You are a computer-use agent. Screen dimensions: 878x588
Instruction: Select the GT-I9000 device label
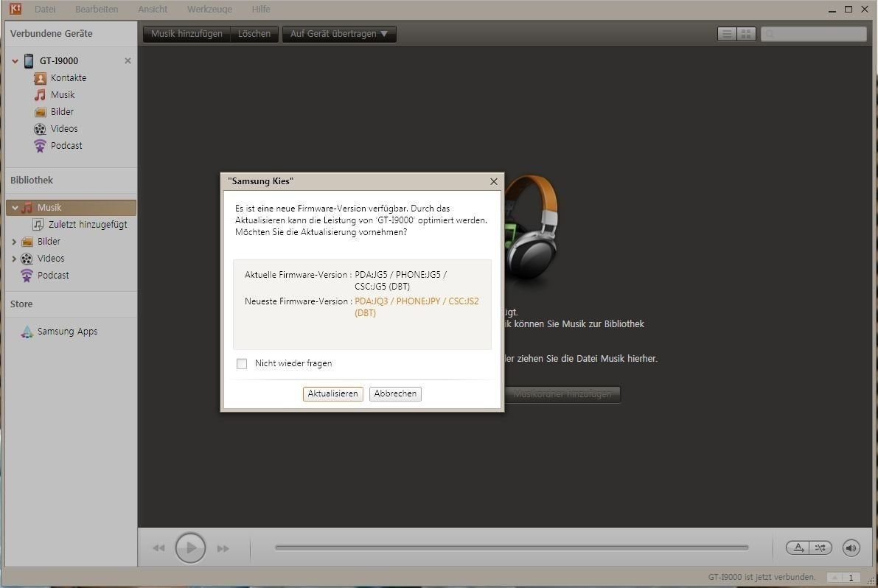tap(59, 60)
